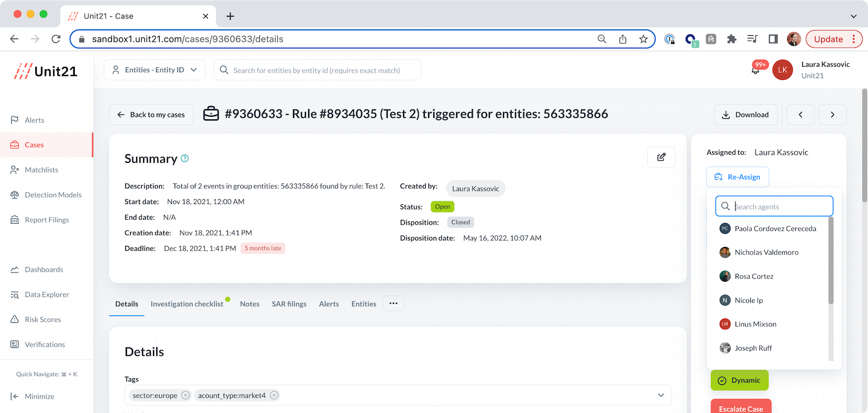Open Alerts tab of case

tap(329, 304)
